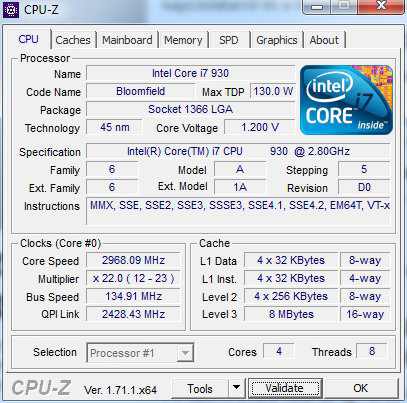Viewport: 407px width, 403px height.
Task: Click the Instructions field listing MMX, SSE
Action: click(239, 211)
